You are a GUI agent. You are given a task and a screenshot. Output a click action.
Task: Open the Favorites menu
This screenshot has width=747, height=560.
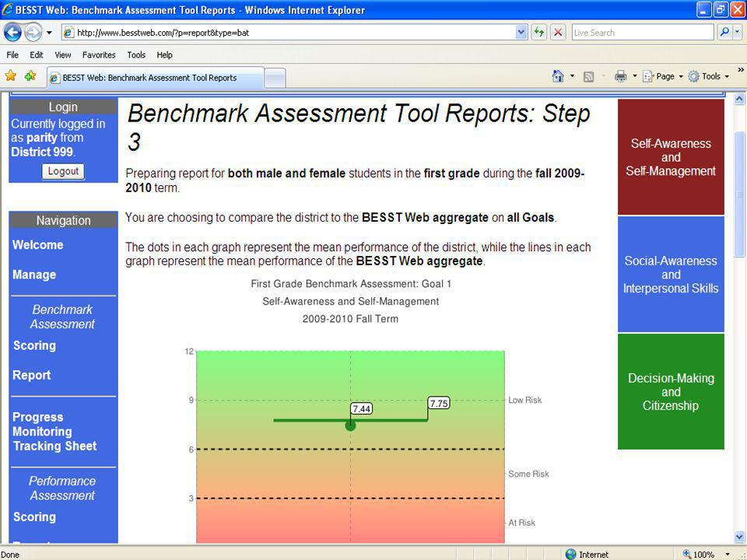99,54
